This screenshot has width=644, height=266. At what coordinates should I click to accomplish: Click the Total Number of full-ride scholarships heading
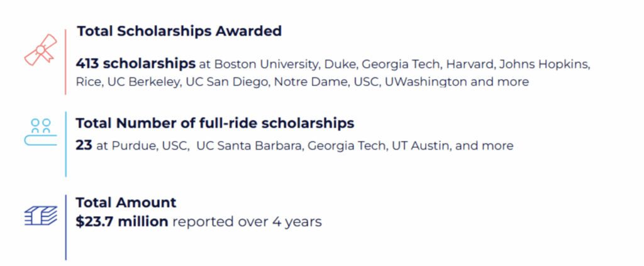(x=215, y=123)
